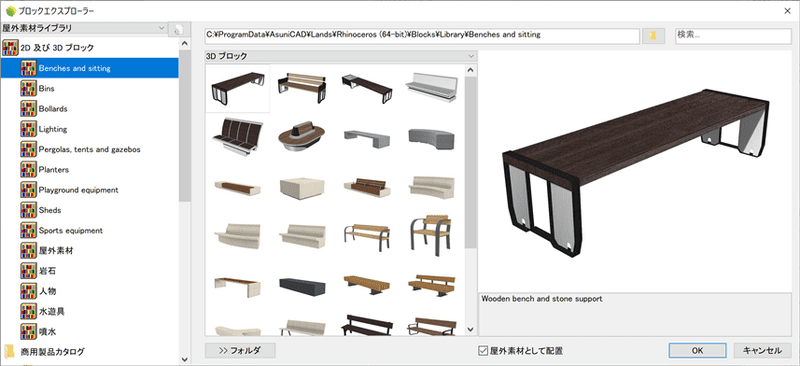Screen dimensions: 800x366
Task: Click キャンセル button
Action: pos(763,350)
